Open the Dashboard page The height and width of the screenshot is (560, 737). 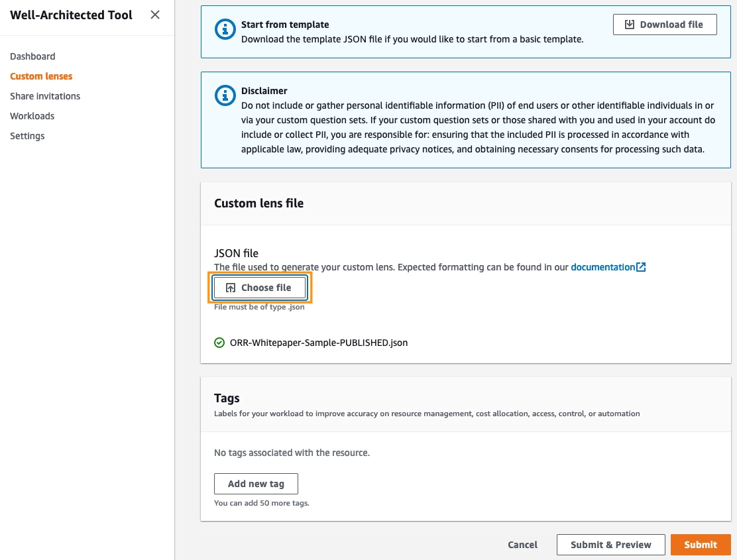(32, 56)
